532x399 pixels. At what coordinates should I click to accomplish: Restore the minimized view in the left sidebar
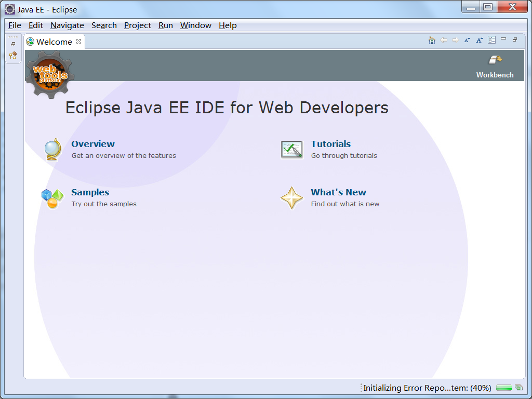[12, 44]
